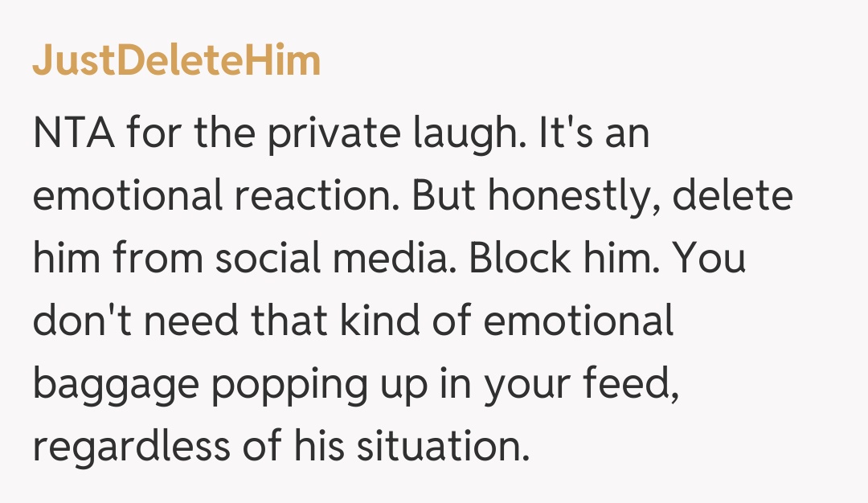Click the word "You" ending the third line
Viewport: 868px width, 503px height.
[x=710, y=260]
